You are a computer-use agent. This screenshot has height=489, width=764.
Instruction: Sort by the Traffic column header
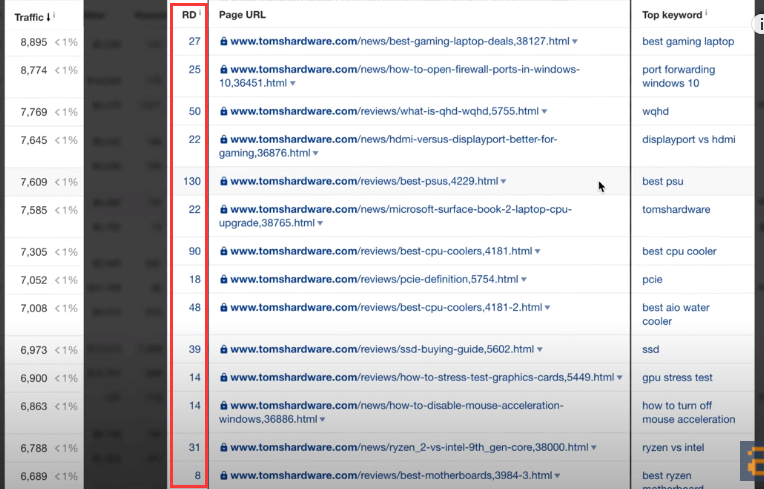(32, 17)
